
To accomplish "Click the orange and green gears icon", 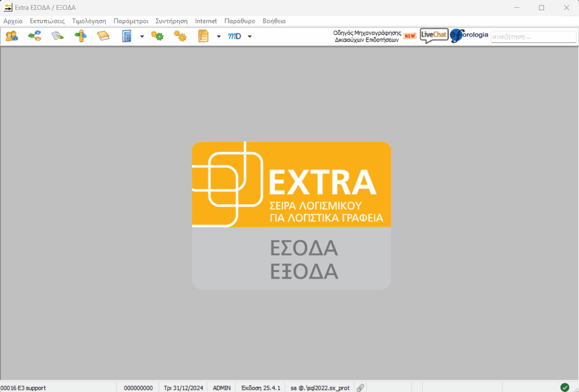I will tap(157, 36).
